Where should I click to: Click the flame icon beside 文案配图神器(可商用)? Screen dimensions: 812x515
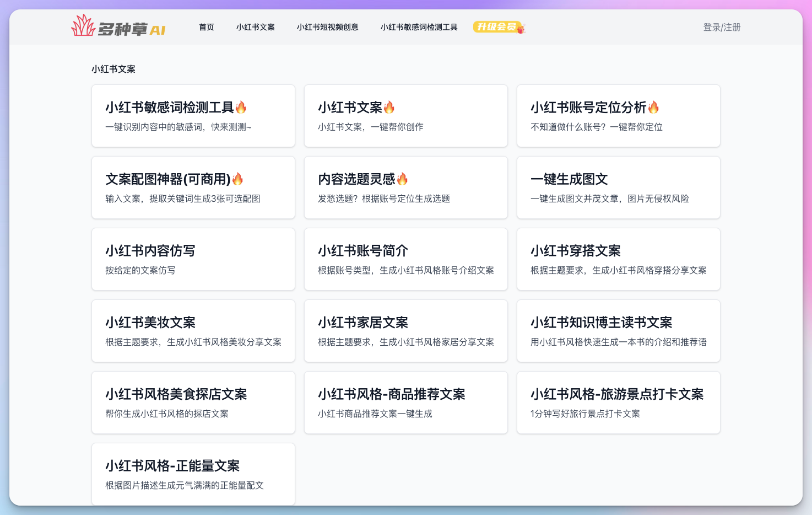[237, 179]
